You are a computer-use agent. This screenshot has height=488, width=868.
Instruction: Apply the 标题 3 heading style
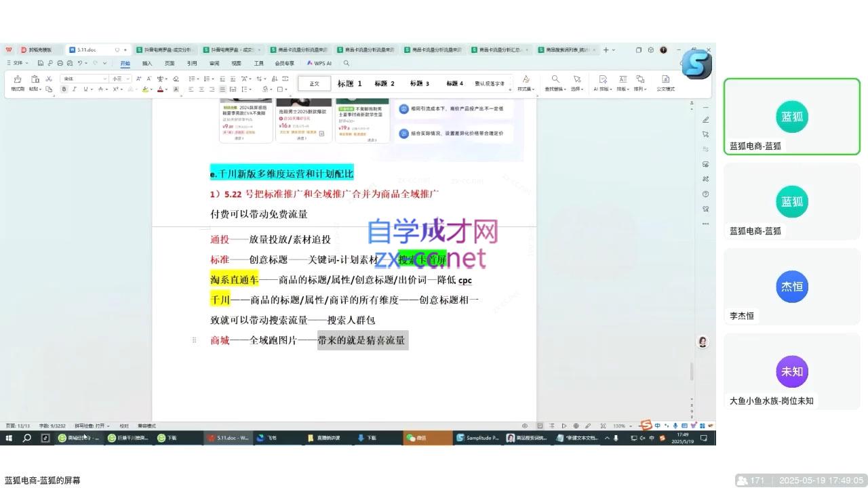click(x=420, y=83)
